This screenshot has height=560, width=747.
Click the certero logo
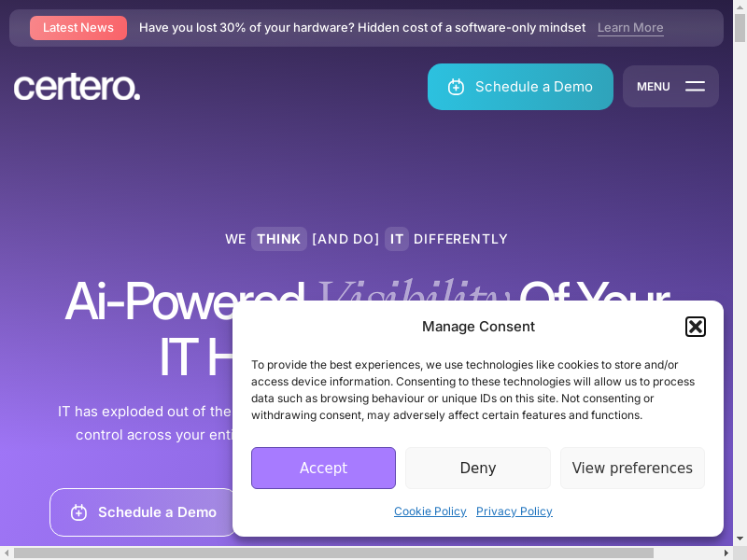click(x=77, y=87)
